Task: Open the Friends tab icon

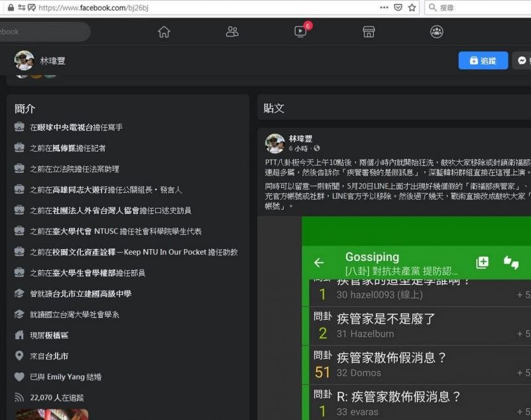Action: pos(232,32)
